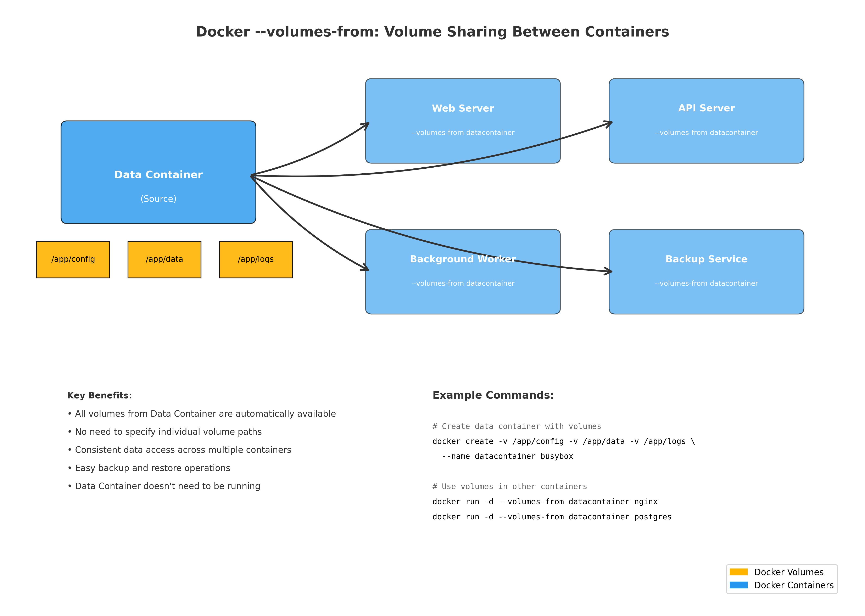Click the arrowhead pointing to Web Server
865x616 pixels.
click(x=367, y=124)
